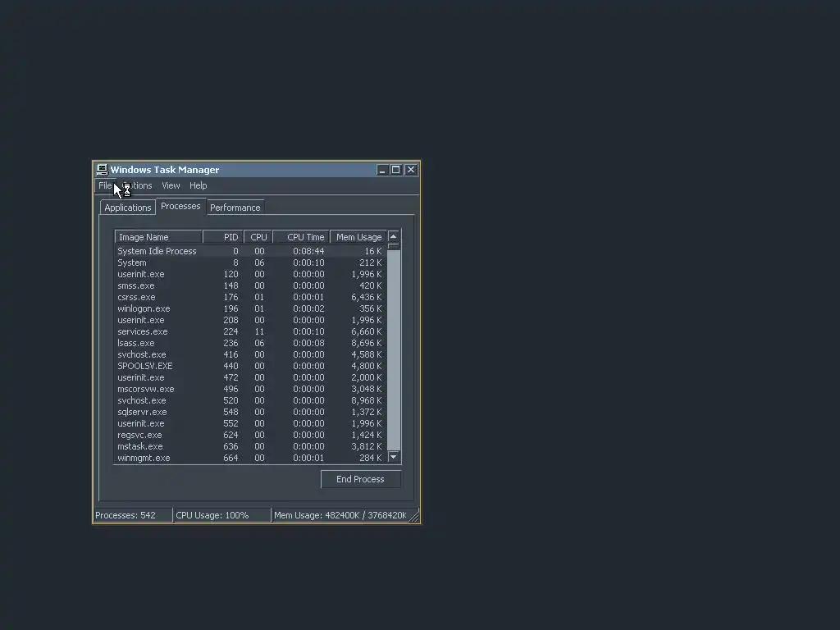This screenshot has height=630, width=840.
Task: Select the sqlservr.exe process
Action: click(x=250, y=413)
